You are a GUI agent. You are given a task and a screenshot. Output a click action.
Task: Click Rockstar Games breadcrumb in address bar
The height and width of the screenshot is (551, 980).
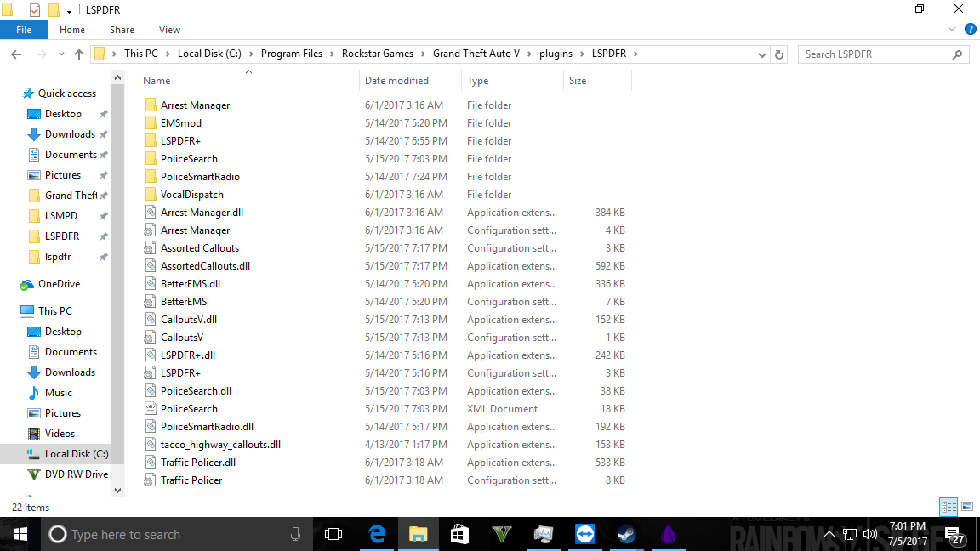[x=378, y=54]
